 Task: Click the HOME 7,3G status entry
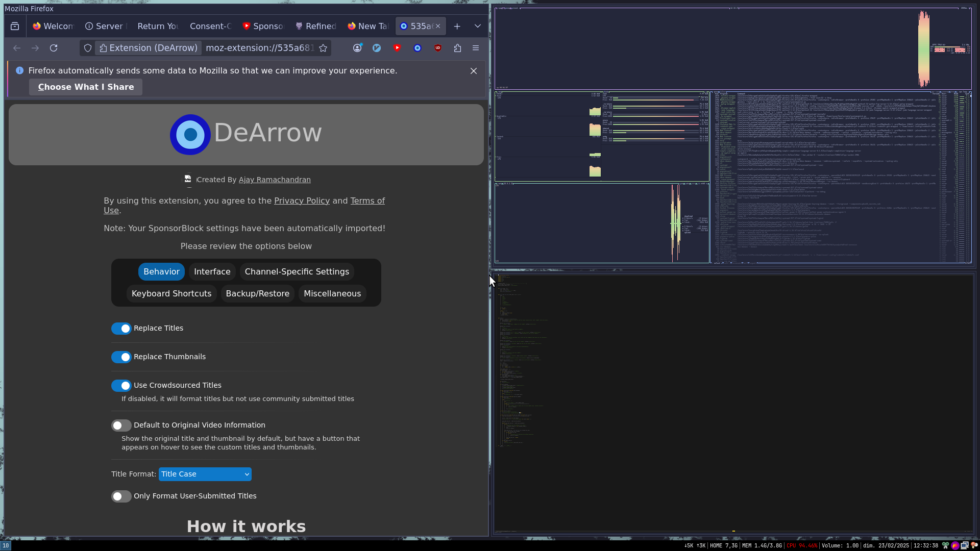pos(724,546)
